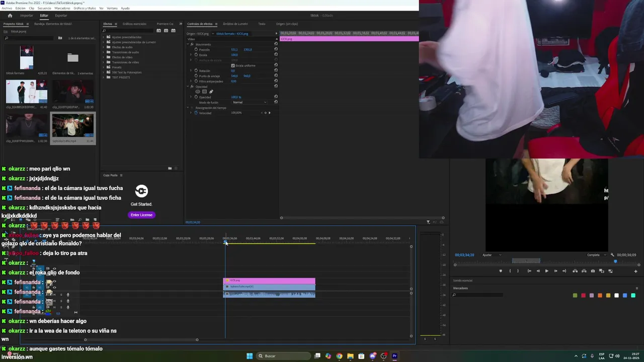Toggle animation stopwatch for Punto de anclaje
Screen dimensions: 644x362
point(196,76)
